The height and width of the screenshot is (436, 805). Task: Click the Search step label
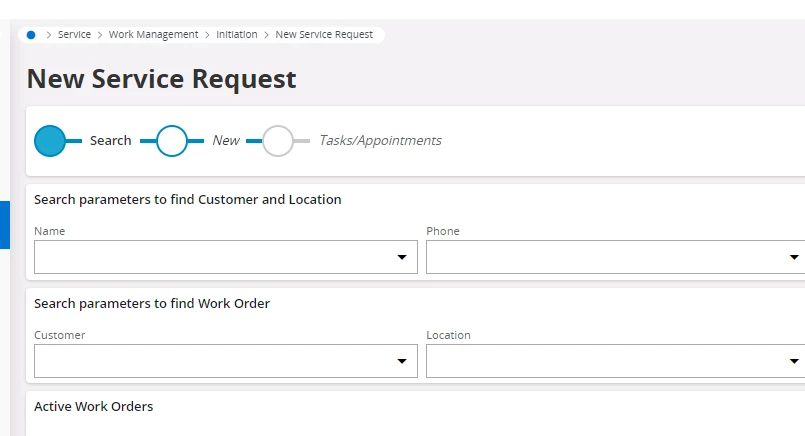click(x=110, y=141)
